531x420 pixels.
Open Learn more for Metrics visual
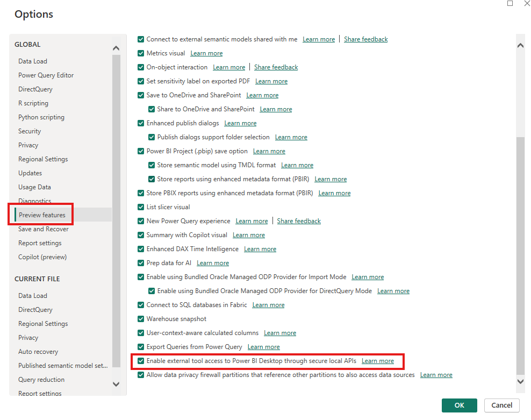click(x=206, y=53)
